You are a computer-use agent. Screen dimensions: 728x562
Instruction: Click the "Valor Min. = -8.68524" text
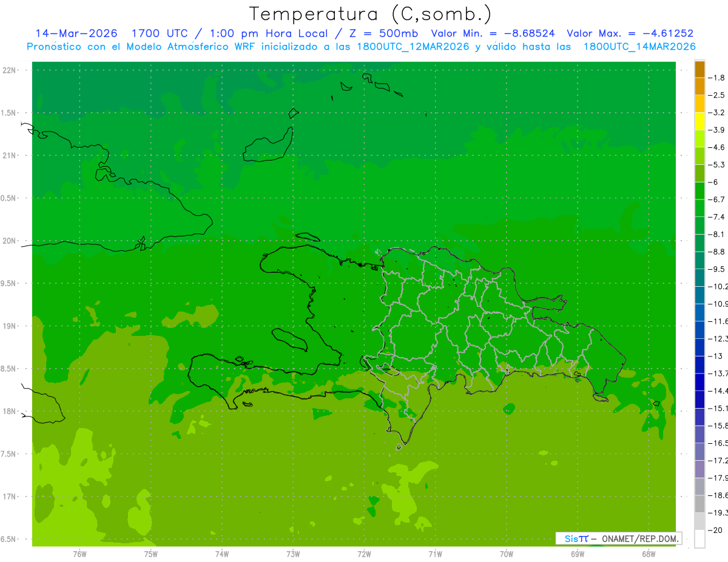pos(493,33)
